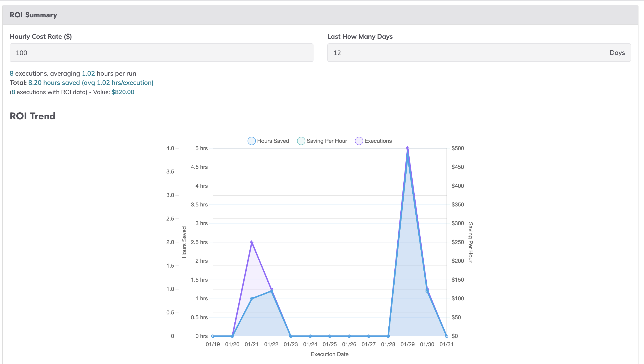Viewport: 644px width, 364px height.
Task: Click the $820.00 value text
Action: coord(123,92)
